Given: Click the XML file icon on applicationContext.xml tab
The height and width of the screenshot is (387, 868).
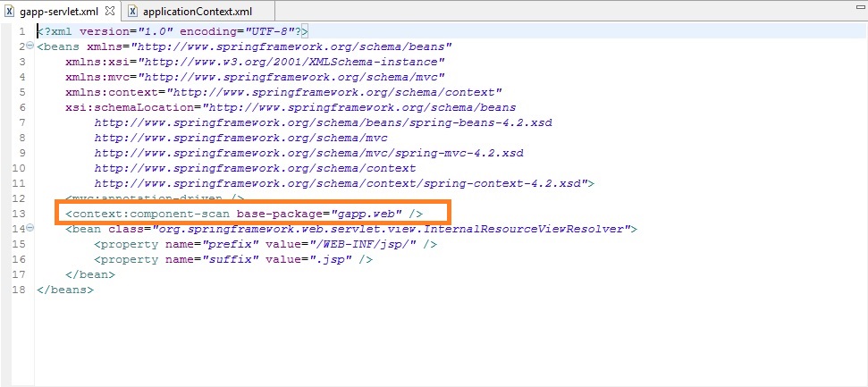Looking at the screenshot, I should tap(133, 12).
